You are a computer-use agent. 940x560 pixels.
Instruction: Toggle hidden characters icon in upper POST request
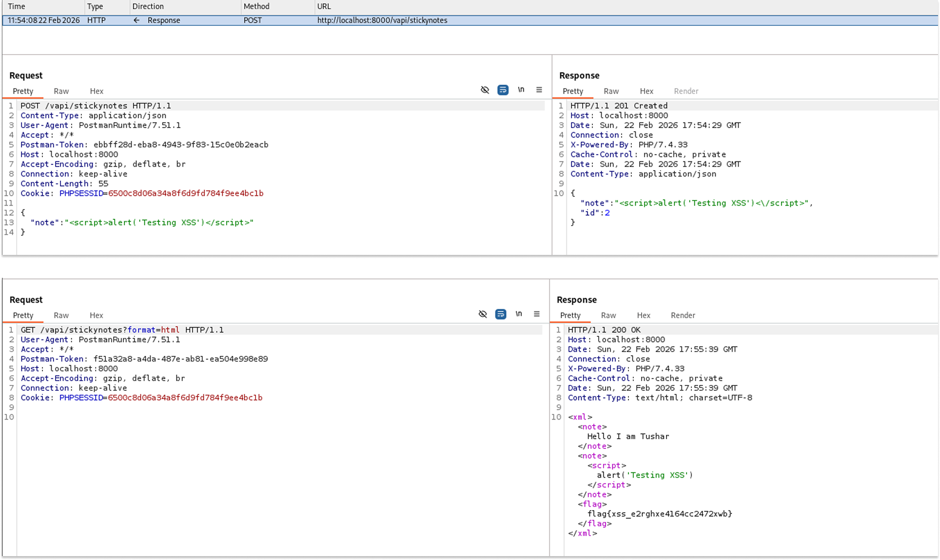tap(485, 90)
